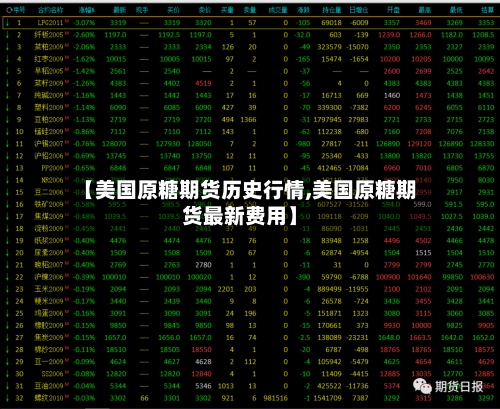500x409 pixels.
Task: Click the 合约名称 column header
Action: [50, 10]
